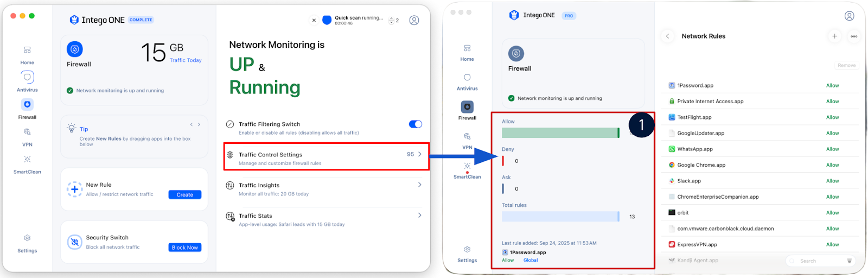Click the filter icon in Search field
868x278 pixels.
click(850, 261)
